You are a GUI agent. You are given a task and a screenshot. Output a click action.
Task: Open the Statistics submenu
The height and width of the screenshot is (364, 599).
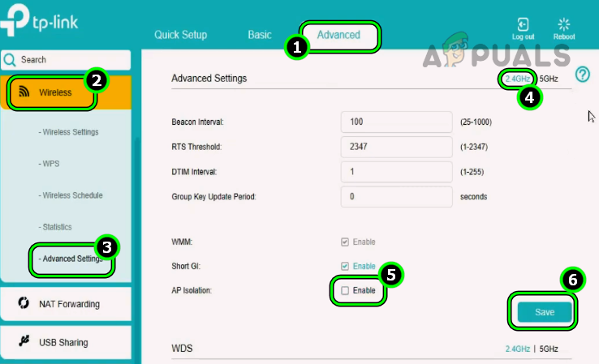pos(55,227)
